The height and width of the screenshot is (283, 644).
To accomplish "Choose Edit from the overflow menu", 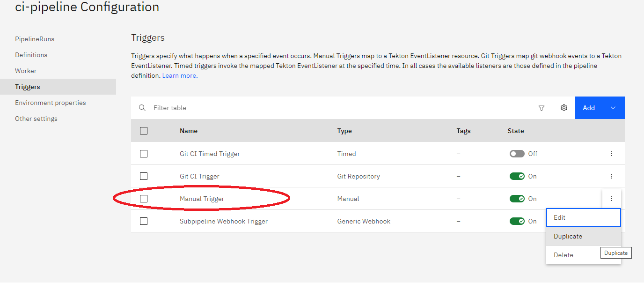I will click(583, 217).
